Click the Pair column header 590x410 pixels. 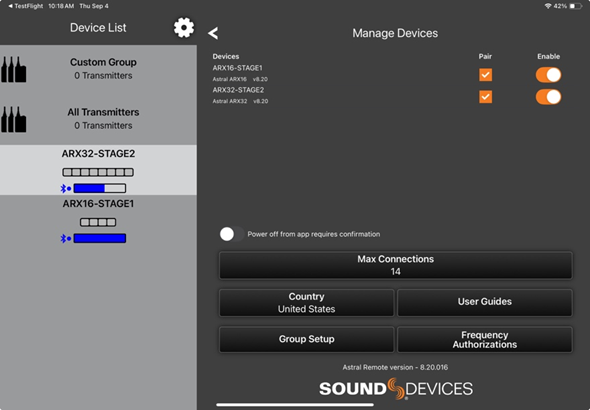coord(485,56)
